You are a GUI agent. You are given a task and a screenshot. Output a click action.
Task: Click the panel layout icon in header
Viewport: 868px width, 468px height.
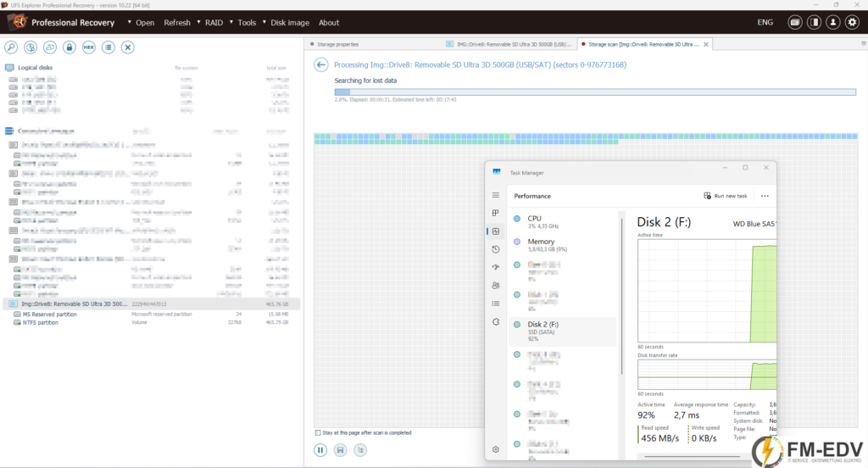(814, 22)
